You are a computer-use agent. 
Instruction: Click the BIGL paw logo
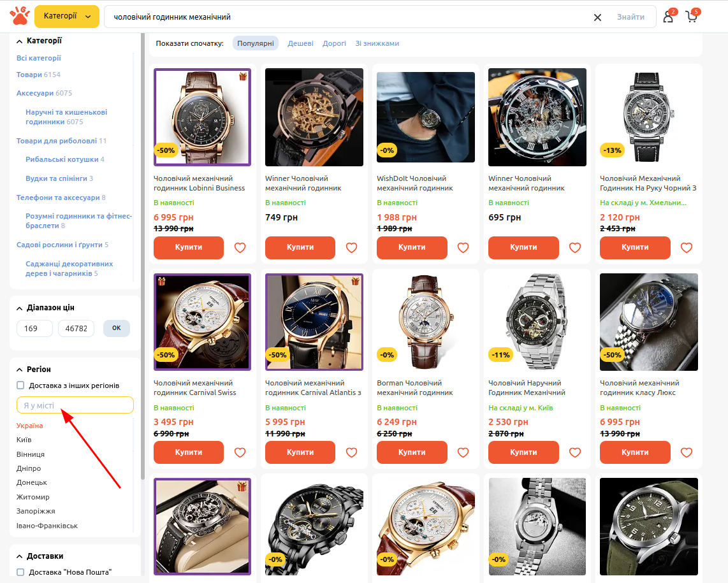tap(18, 17)
